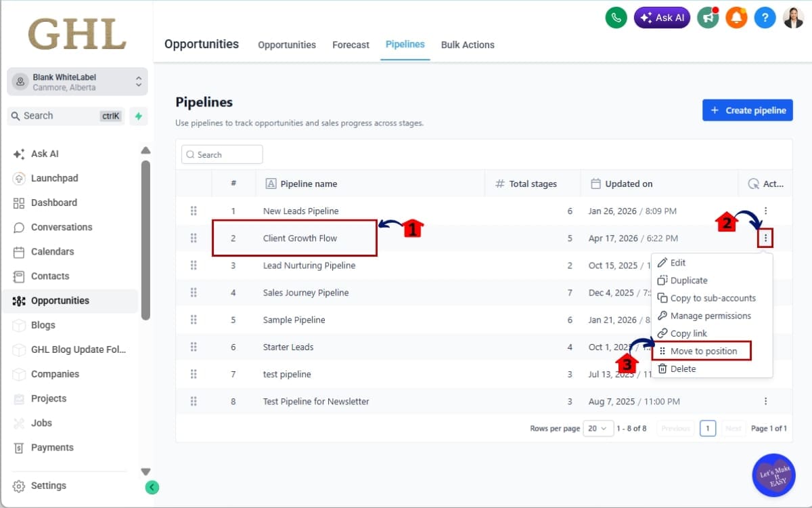The image size is (812, 508).
Task: Click the GHL logo
Action: point(77,34)
